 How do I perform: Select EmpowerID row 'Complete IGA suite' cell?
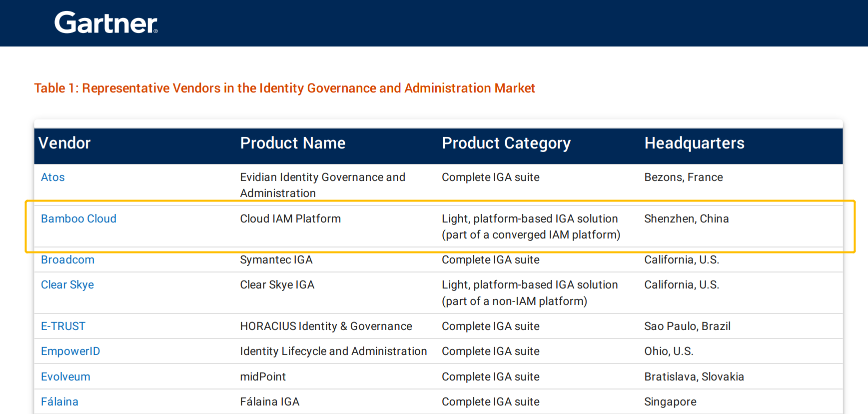(491, 351)
